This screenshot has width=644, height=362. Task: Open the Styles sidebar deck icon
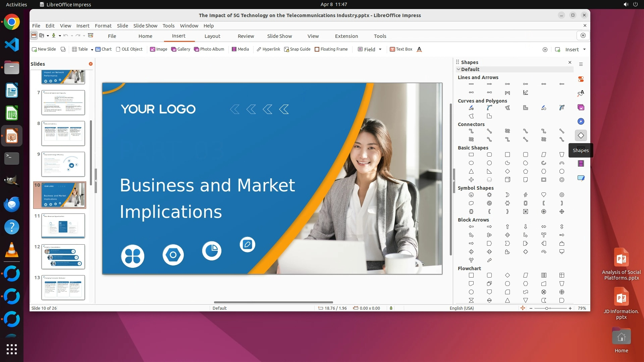point(581,93)
